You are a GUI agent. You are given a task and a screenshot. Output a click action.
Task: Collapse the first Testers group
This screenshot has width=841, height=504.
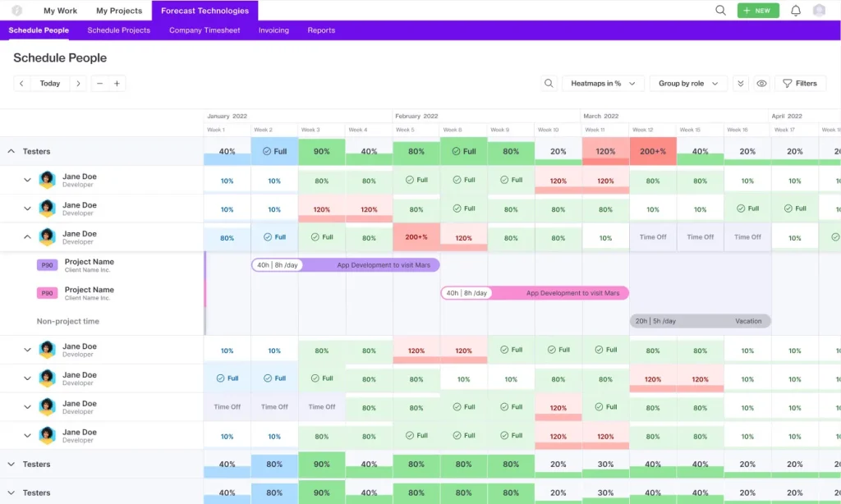[11, 152]
